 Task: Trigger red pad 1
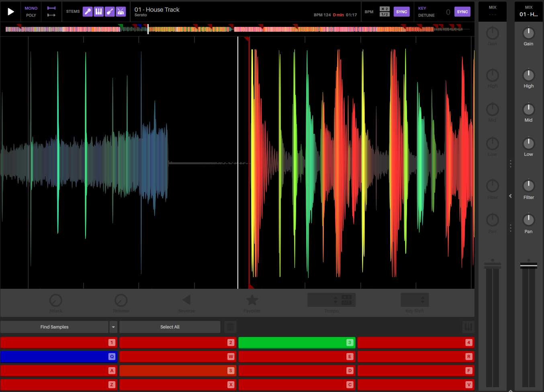[59, 343]
